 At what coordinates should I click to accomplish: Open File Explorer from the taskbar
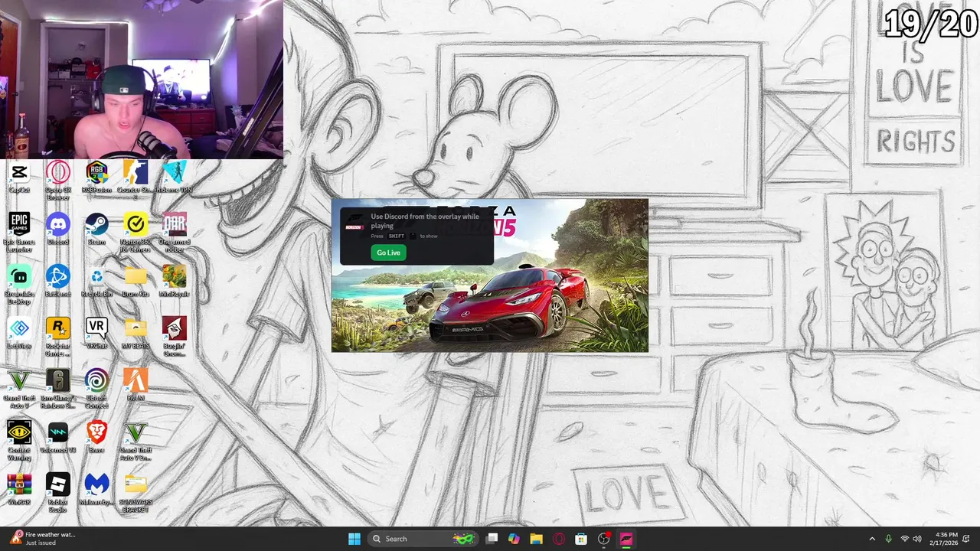tap(536, 539)
